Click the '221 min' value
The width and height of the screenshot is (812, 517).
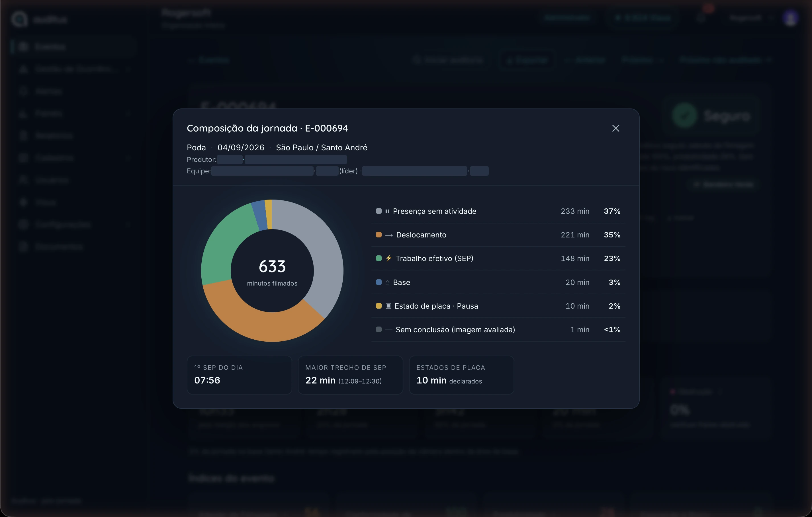[575, 235]
